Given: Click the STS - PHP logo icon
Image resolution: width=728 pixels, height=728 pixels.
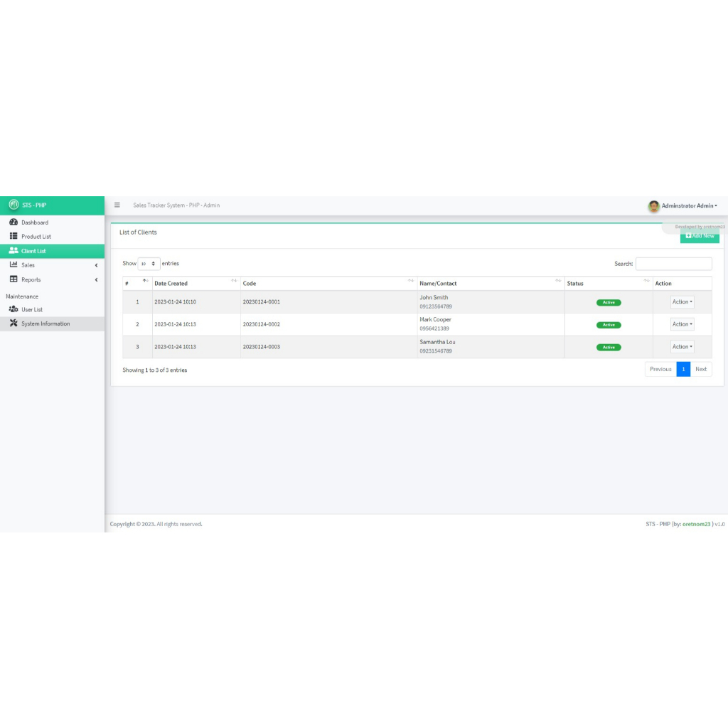Looking at the screenshot, I should pyautogui.click(x=14, y=205).
